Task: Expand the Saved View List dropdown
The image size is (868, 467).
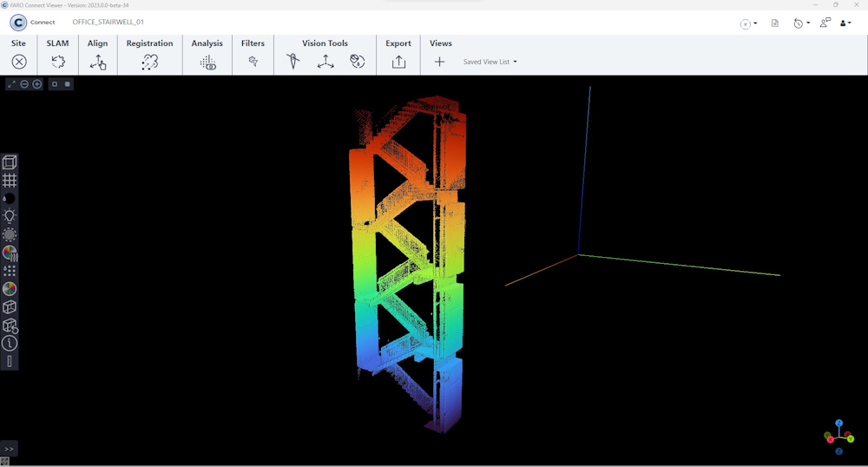Action: pos(490,62)
